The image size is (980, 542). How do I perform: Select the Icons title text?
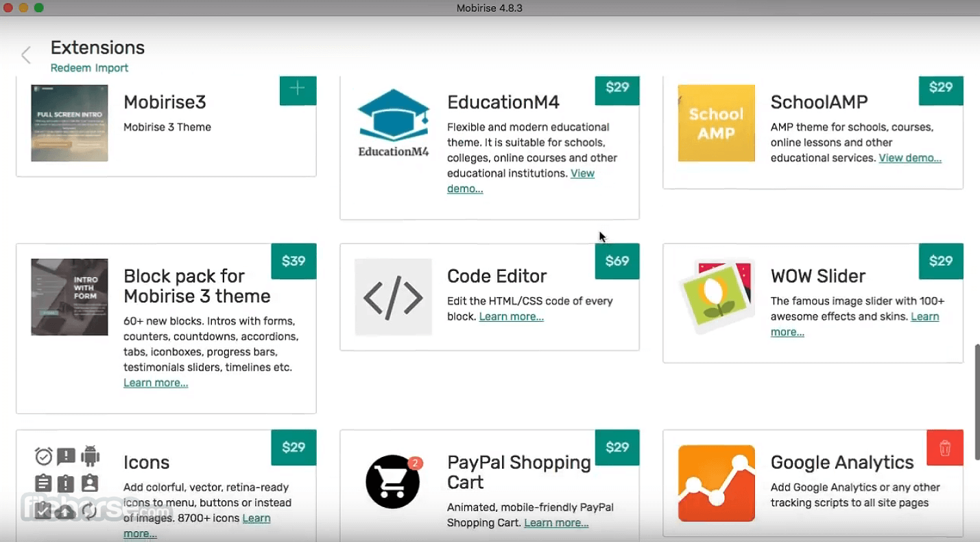click(147, 462)
